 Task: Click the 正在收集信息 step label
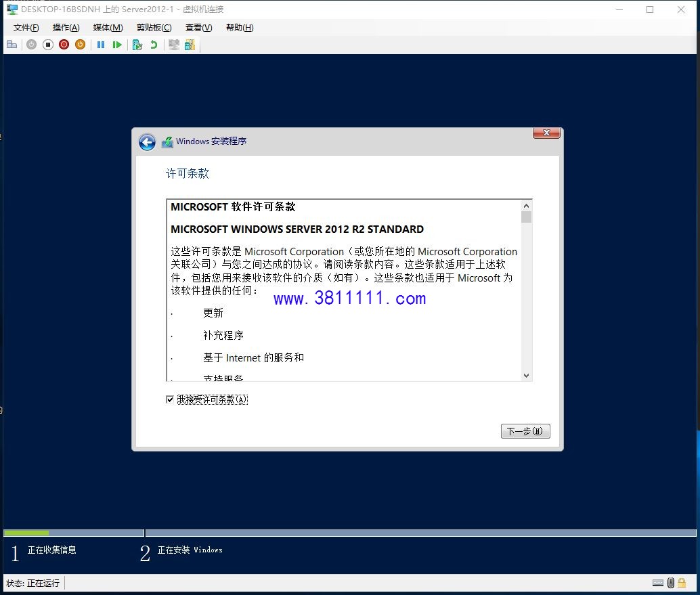pos(51,550)
